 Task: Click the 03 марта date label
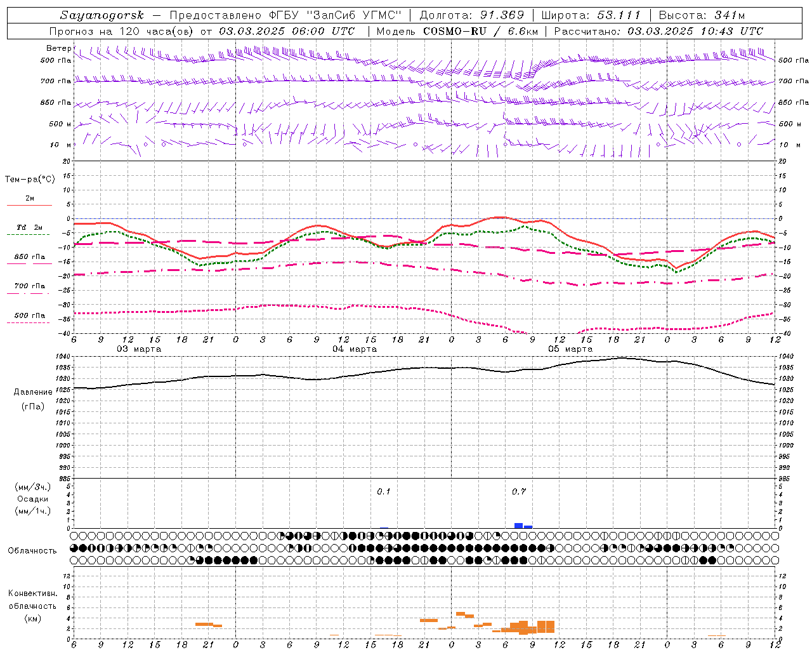point(139,349)
